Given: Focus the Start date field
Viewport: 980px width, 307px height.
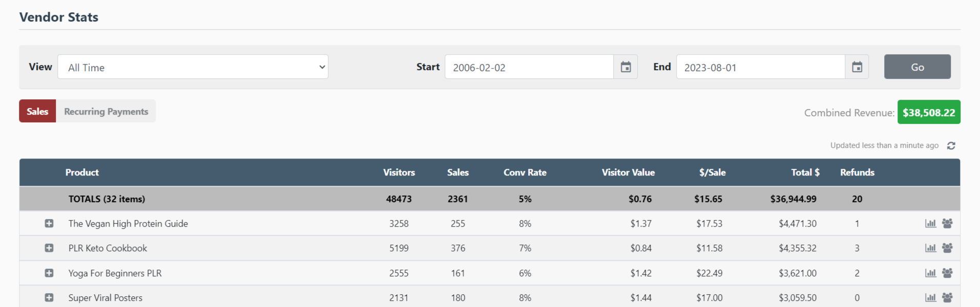Looking at the screenshot, I should tap(529, 67).
